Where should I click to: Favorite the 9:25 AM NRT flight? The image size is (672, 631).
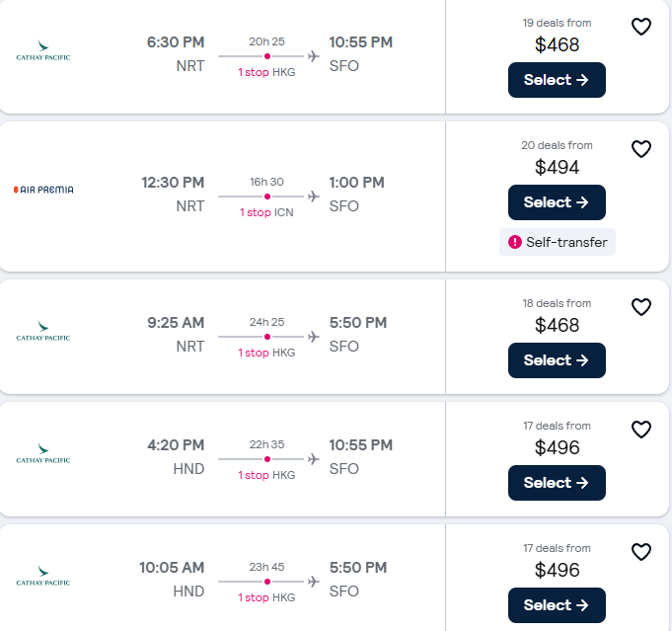[641, 307]
